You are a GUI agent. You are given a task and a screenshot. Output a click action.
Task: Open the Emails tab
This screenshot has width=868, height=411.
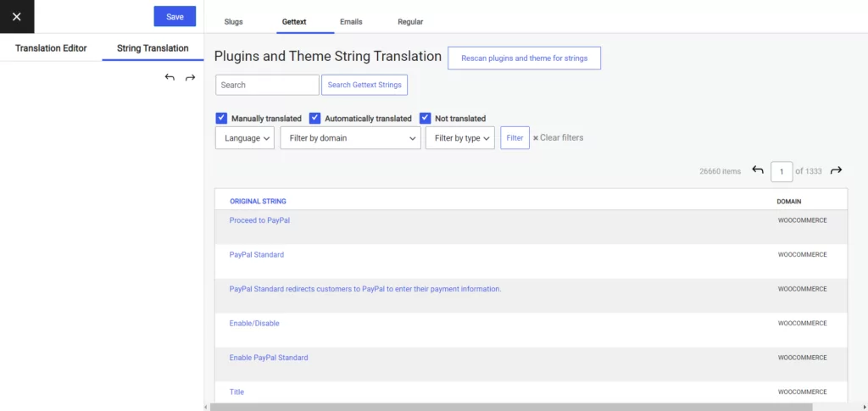(351, 22)
